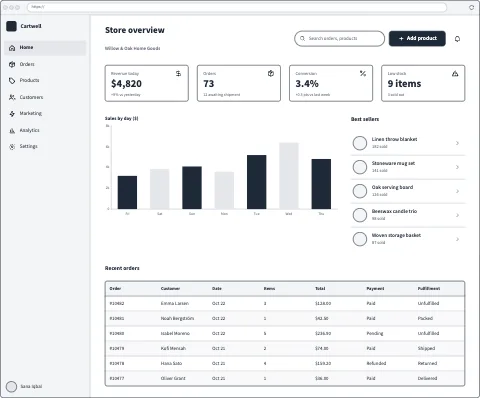Click the $4,820 revenue value
This screenshot has width=480, height=398.
pyautogui.click(x=126, y=84)
